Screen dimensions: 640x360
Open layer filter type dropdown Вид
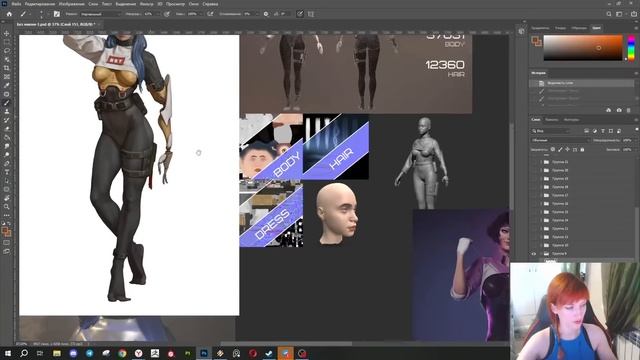coord(551,131)
